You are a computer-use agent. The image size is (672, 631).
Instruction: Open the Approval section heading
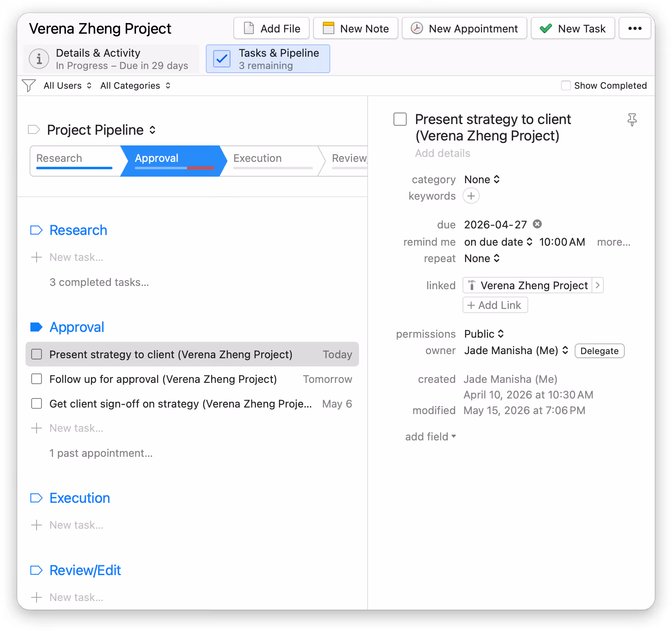pos(77,327)
